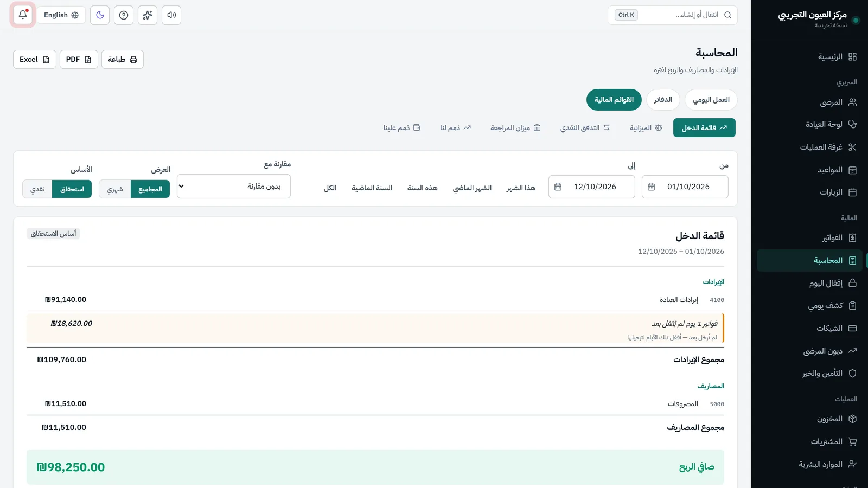
Task: Toggle dark mode moon icon
Action: click(100, 15)
